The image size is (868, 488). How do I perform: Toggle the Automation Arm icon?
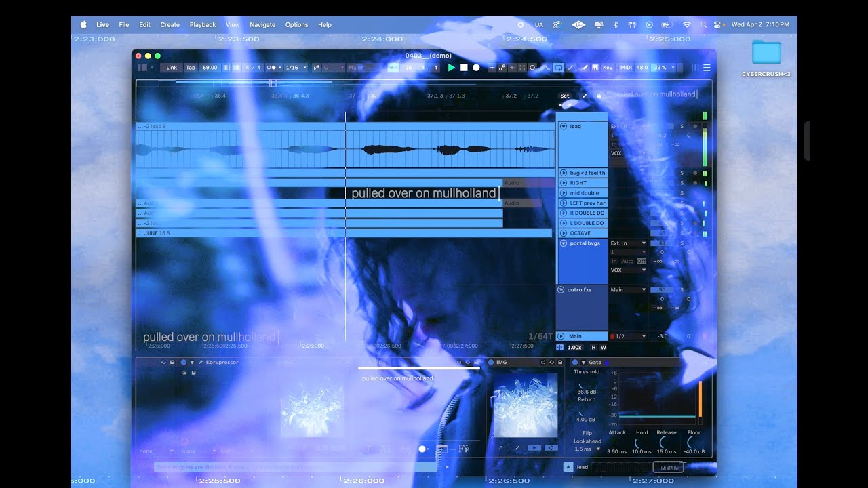(502, 68)
